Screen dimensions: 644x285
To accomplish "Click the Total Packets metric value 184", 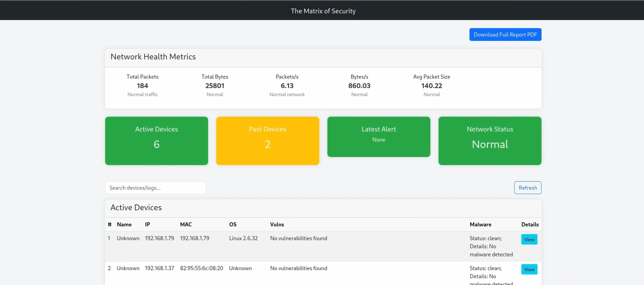I will [x=142, y=85].
